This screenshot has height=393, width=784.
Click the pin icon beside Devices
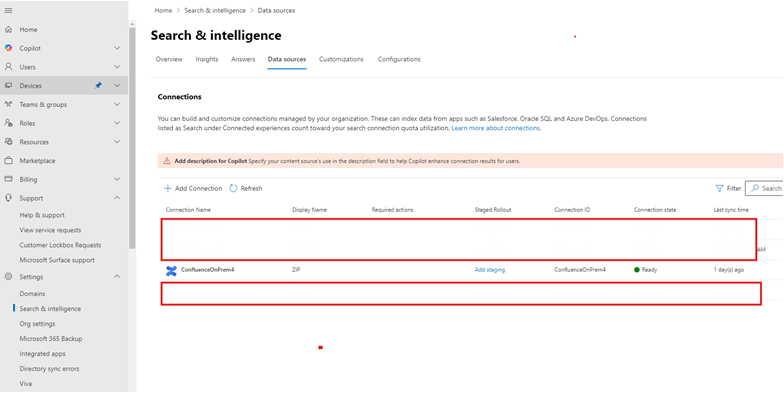(x=98, y=86)
